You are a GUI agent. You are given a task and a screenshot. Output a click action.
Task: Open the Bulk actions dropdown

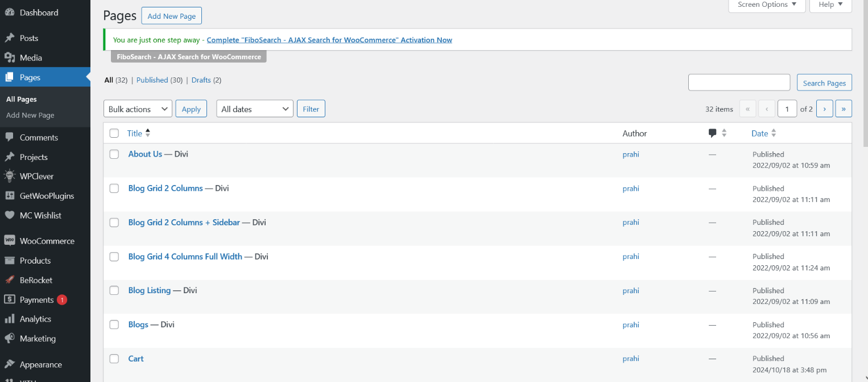pyautogui.click(x=138, y=109)
